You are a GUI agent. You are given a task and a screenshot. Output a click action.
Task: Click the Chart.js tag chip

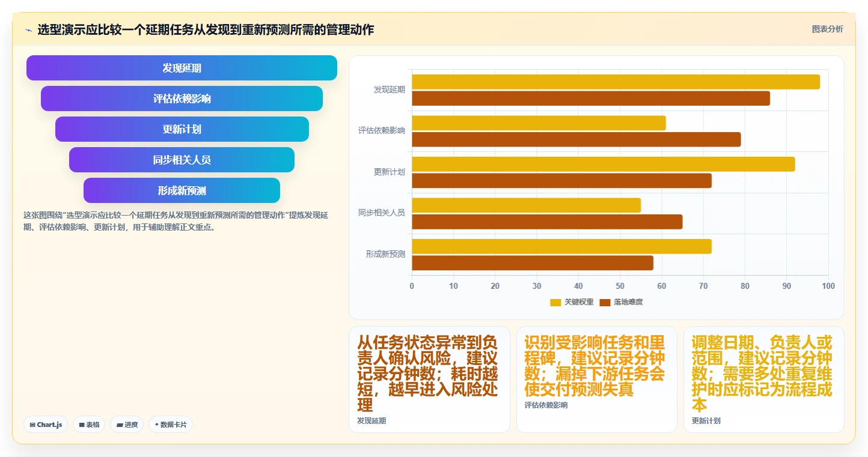46,425
